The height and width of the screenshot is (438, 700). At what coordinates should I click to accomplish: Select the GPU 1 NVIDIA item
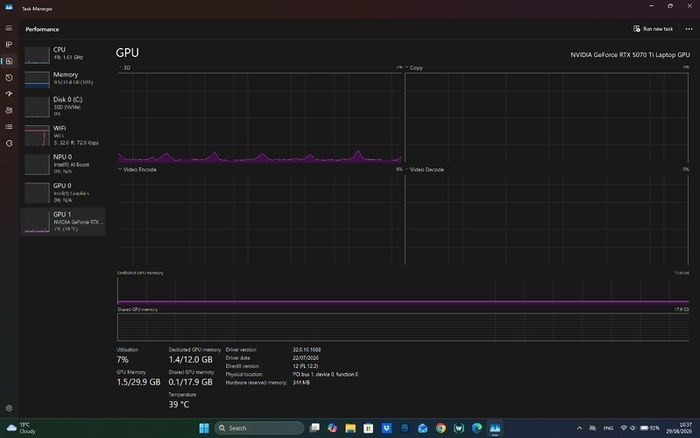coord(63,221)
